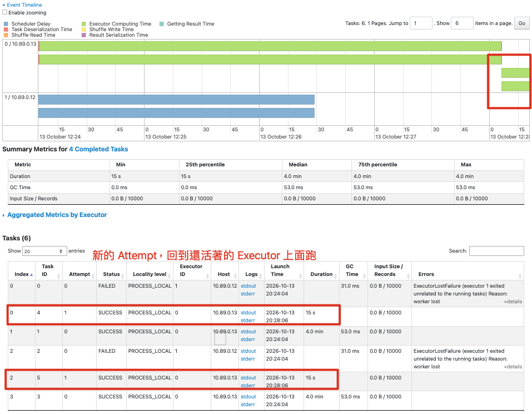The height and width of the screenshot is (414, 532).
Task: Open the Show entries dropdown
Action: tap(44, 251)
